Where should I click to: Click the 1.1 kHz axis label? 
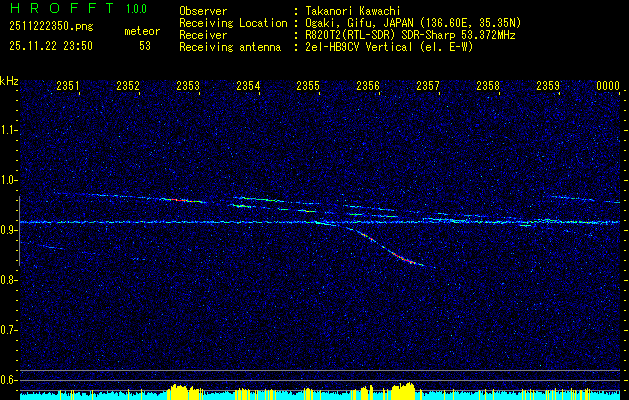point(9,130)
